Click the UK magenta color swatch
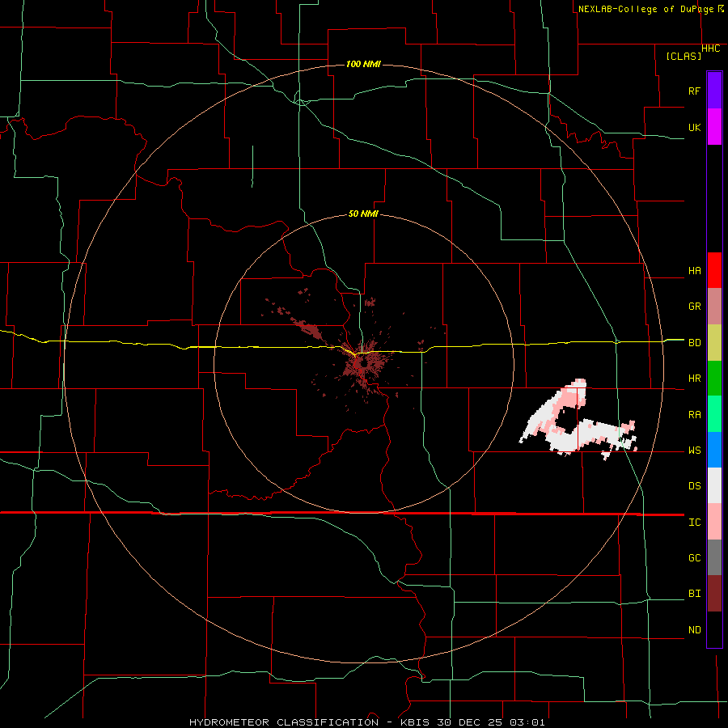Image resolution: width=728 pixels, height=728 pixels. 714,127
